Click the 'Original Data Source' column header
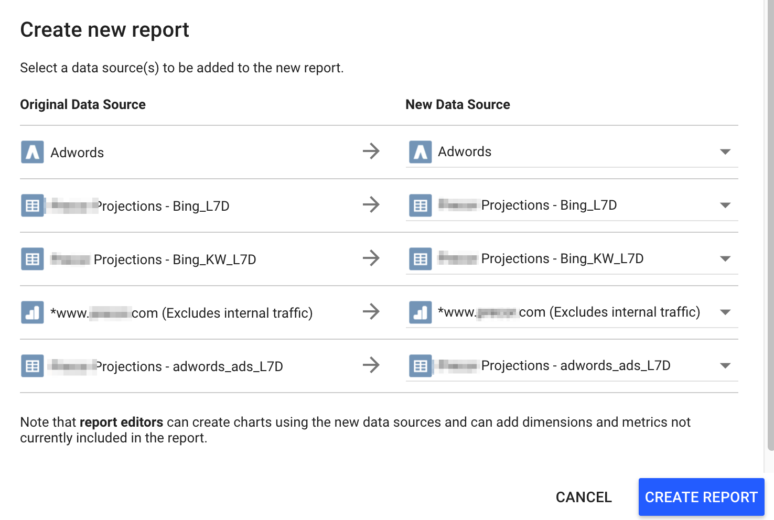 tap(83, 105)
